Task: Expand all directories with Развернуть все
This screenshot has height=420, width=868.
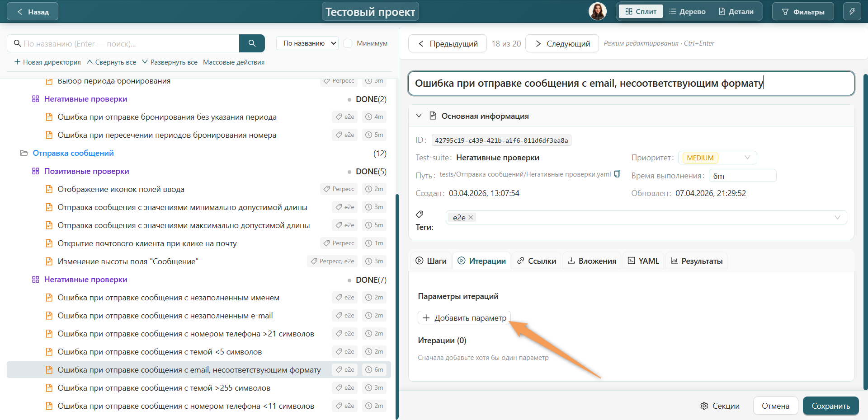Action: click(x=170, y=62)
